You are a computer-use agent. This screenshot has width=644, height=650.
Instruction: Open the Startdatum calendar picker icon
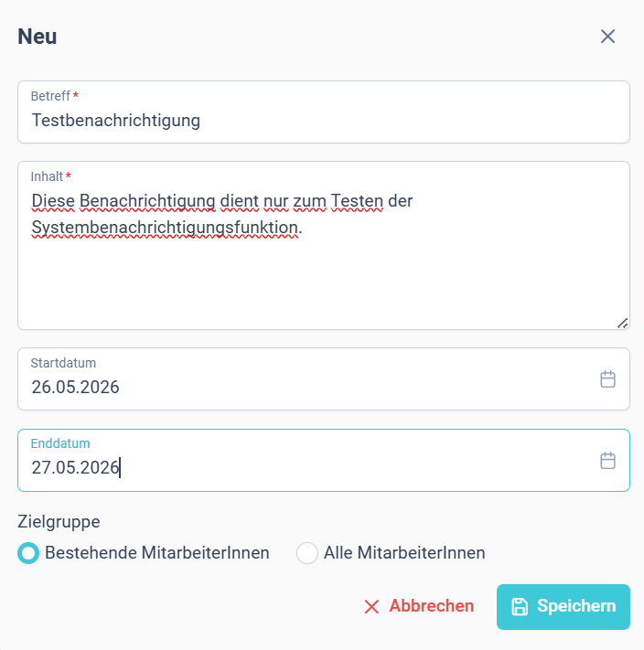(x=607, y=379)
